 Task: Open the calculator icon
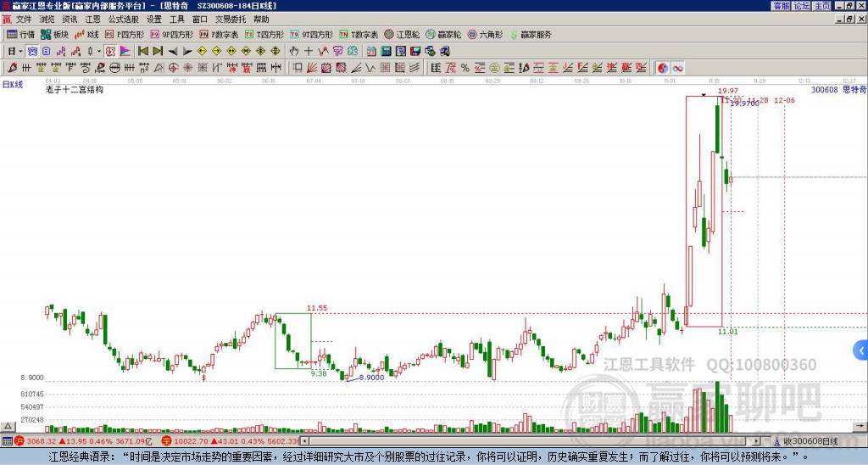(386, 52)
